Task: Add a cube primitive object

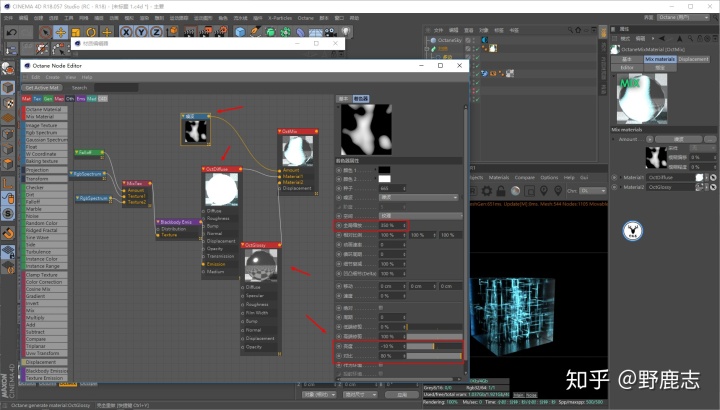Action: point(240,32)
